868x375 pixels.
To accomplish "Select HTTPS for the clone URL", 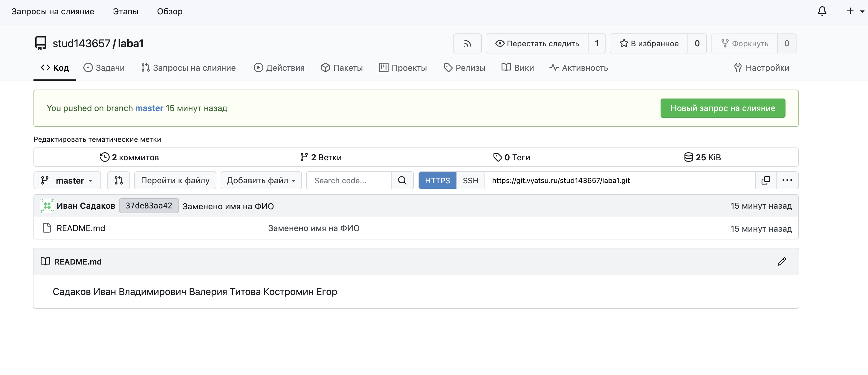I will click(437, 180).
